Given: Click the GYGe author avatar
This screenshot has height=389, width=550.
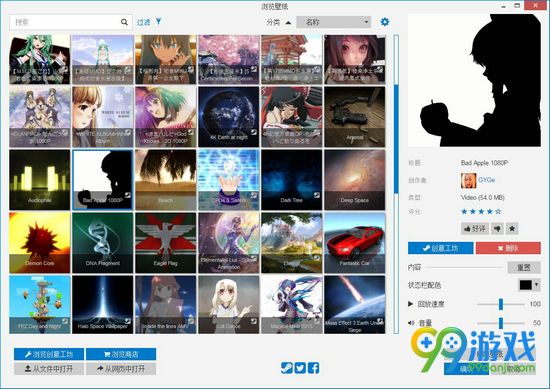Looking at the screenshot, I should 468,180.
